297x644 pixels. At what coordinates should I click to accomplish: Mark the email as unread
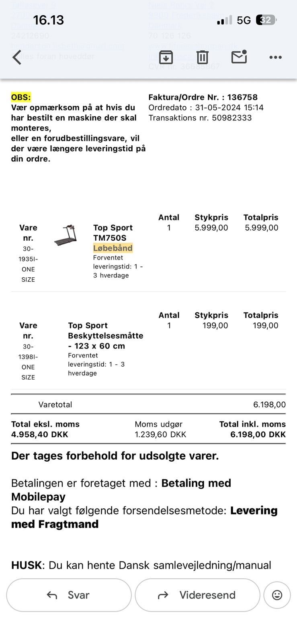pos(239,57)
